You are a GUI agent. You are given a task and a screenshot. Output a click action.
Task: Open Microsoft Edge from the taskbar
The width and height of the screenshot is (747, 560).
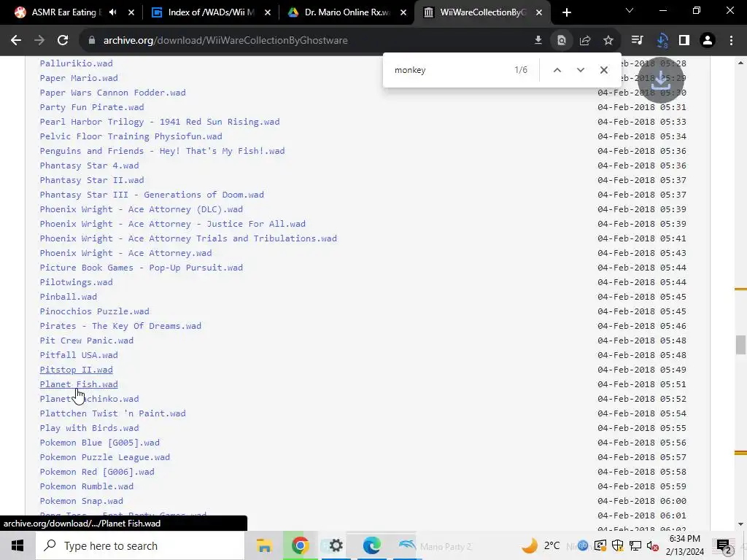(371, 545)
